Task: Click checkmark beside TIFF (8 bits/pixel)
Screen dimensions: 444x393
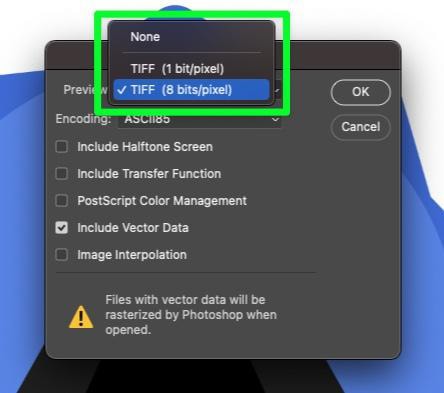Action: 122,90
